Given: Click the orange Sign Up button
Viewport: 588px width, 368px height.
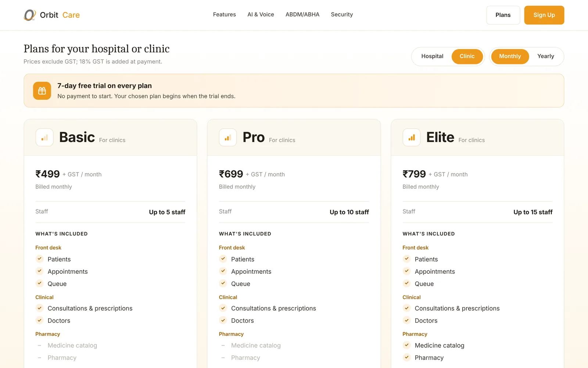Looking at the screenshot, I should 544,15.
